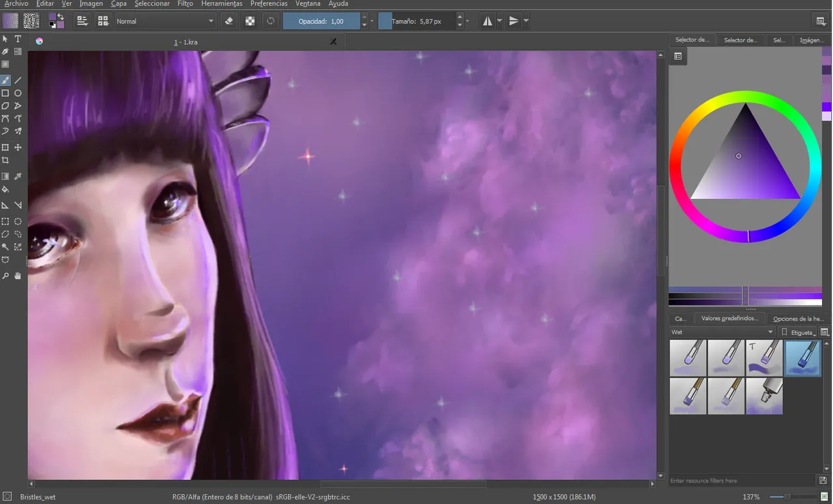
Task: Select the straight line tool
Action: tap(18, 81)
